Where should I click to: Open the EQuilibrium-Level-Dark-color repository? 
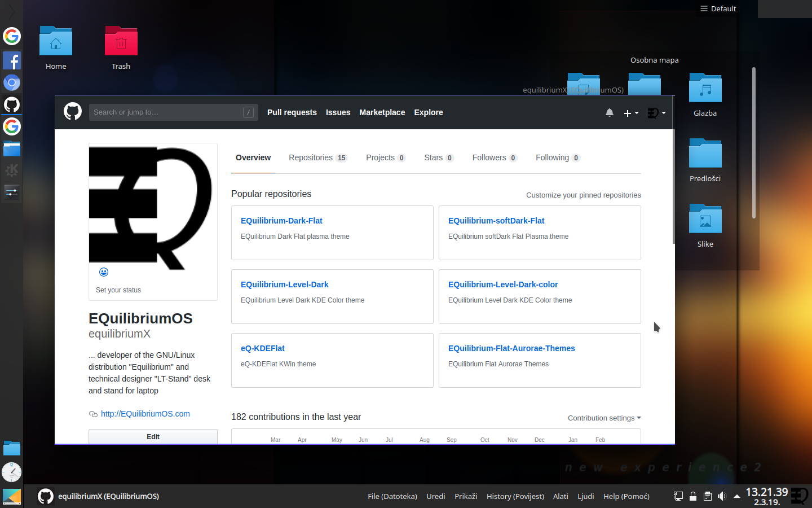tap(503, 284)
